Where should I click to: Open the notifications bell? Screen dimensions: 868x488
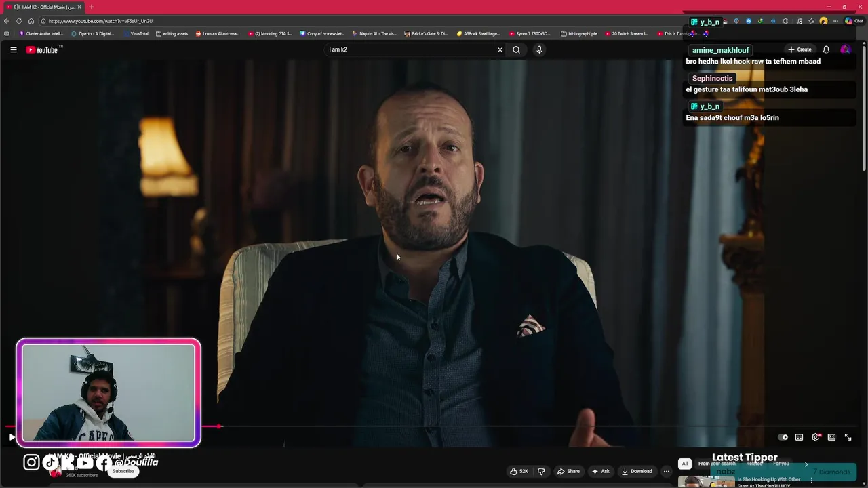point(826,49)
